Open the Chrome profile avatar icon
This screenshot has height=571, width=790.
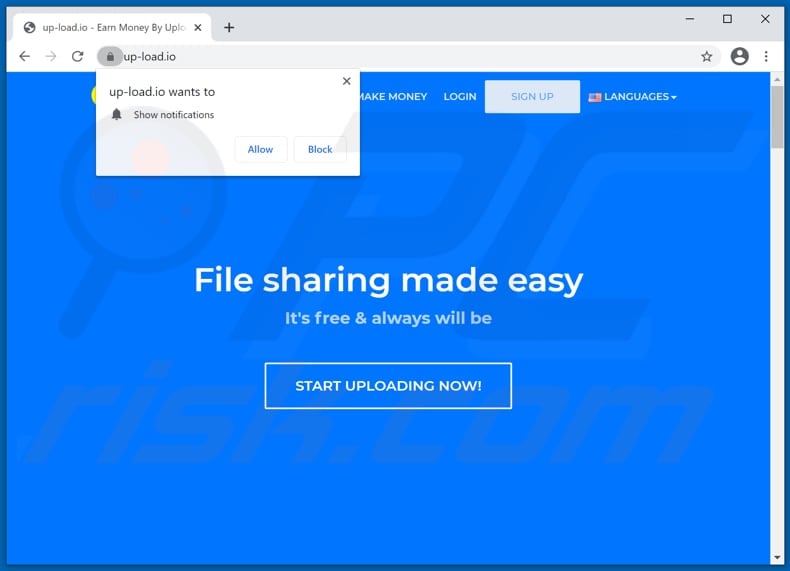tap(739, 57)
